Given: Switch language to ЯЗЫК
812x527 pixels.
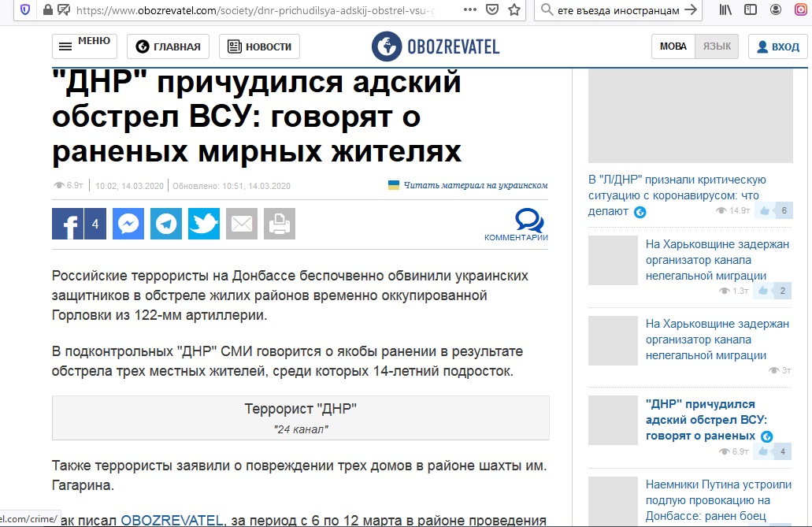Looking at the screenshot, I should click(717, 46).
